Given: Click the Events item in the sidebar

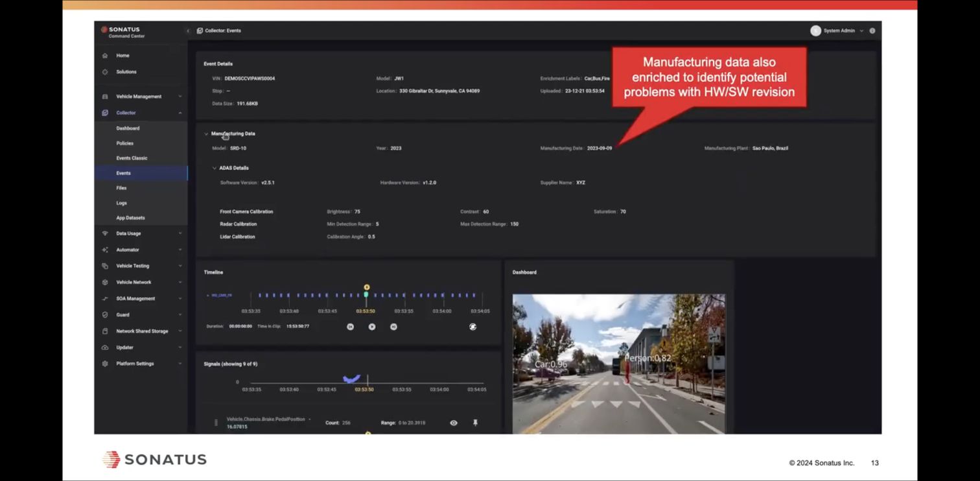Looking at the screenshot, I should pyautogui.click(x=141, y=173).
